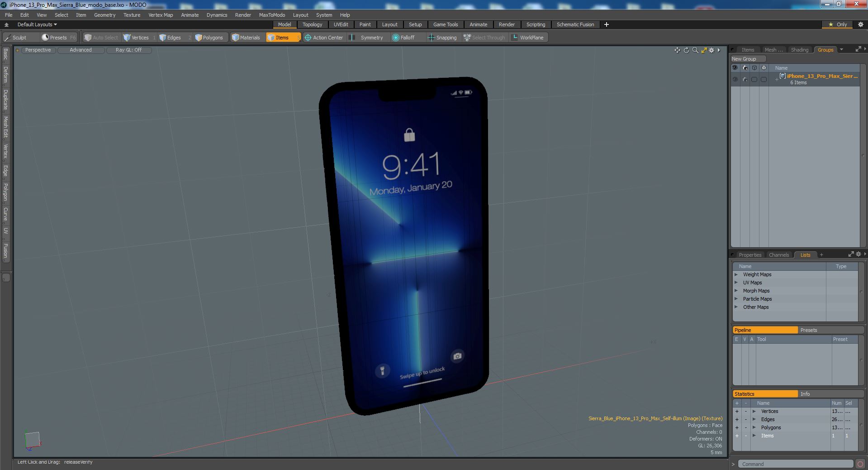This screenshot has height=470, width=868.
Task: Open the Snapping settings
Action: click(x=442, y=38)
